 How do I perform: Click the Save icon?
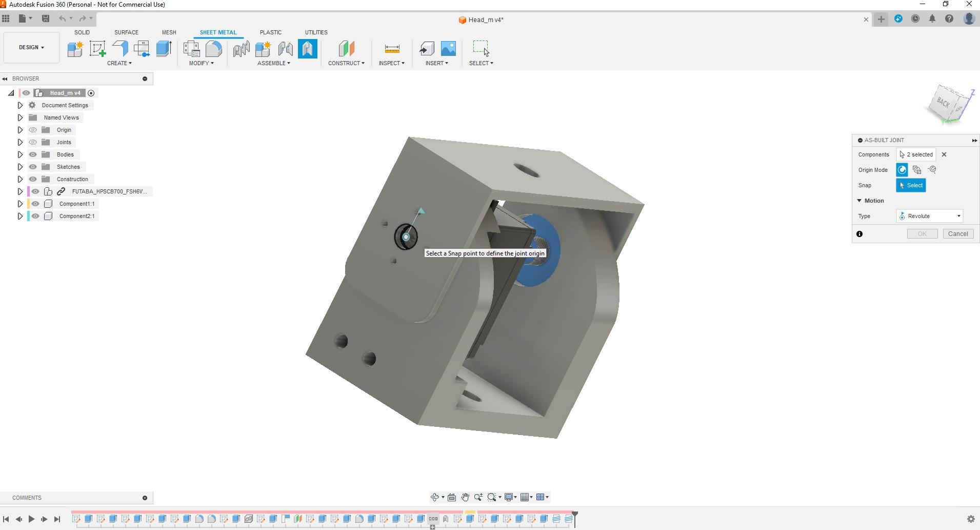(46, 18)
